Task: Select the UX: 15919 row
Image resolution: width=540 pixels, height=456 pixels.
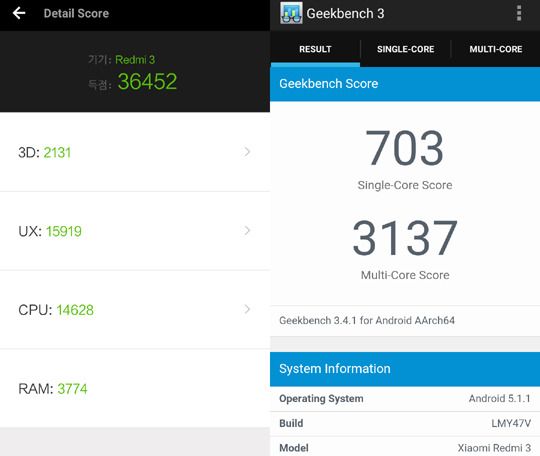Action: [135, 231]
